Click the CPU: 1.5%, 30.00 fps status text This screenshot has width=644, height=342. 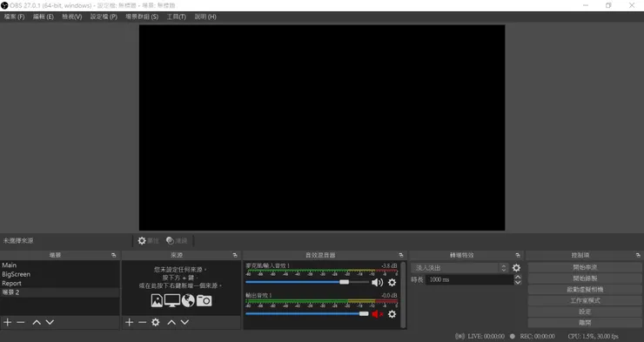tap(593, 336)
